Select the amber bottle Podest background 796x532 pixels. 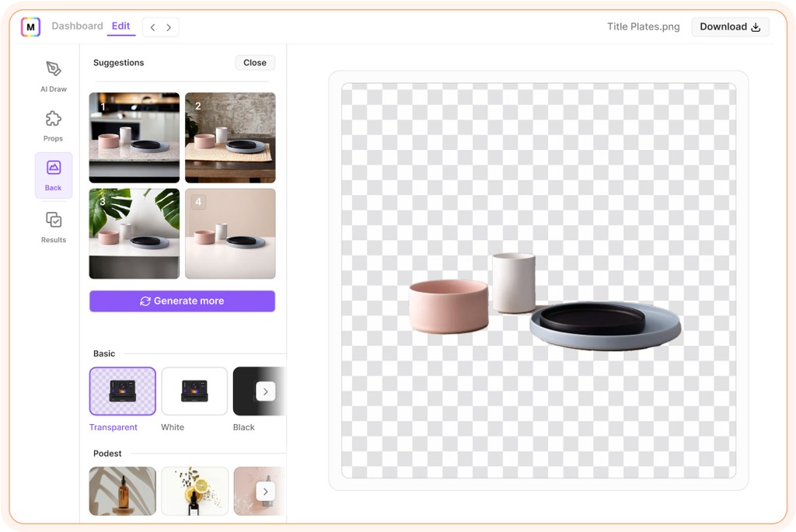point(122,491)
